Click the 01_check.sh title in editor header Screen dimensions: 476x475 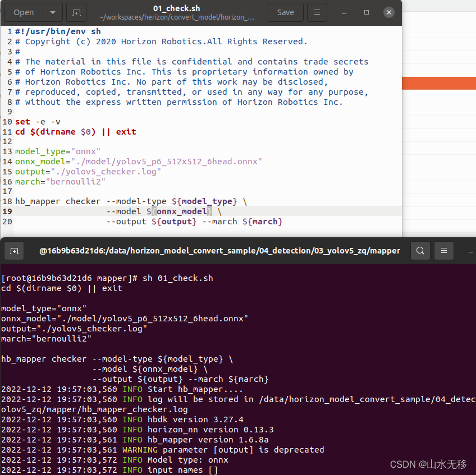177,8
